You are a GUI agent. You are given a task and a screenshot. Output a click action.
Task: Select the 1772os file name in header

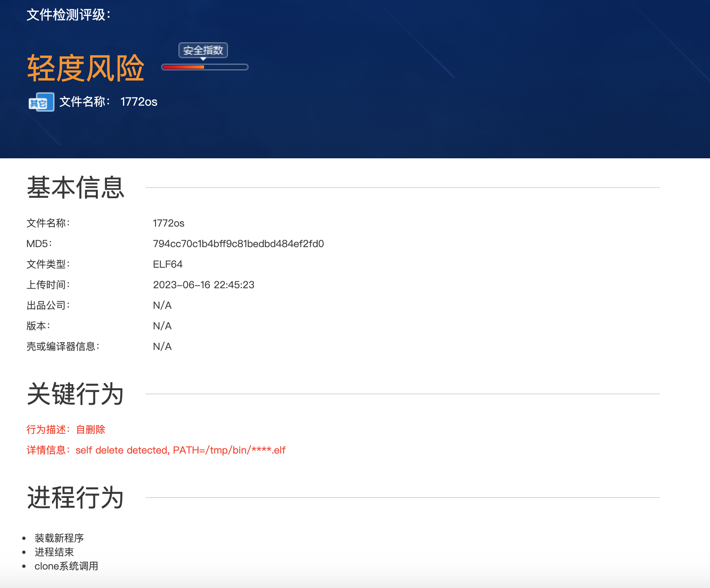tap(139, 102)
